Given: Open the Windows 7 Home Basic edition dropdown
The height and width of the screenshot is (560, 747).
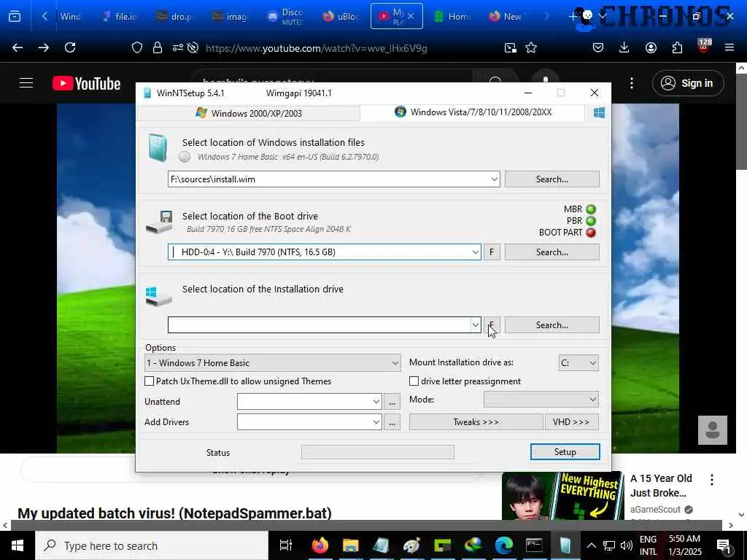Looking at the screenshot, I should 273,363.
